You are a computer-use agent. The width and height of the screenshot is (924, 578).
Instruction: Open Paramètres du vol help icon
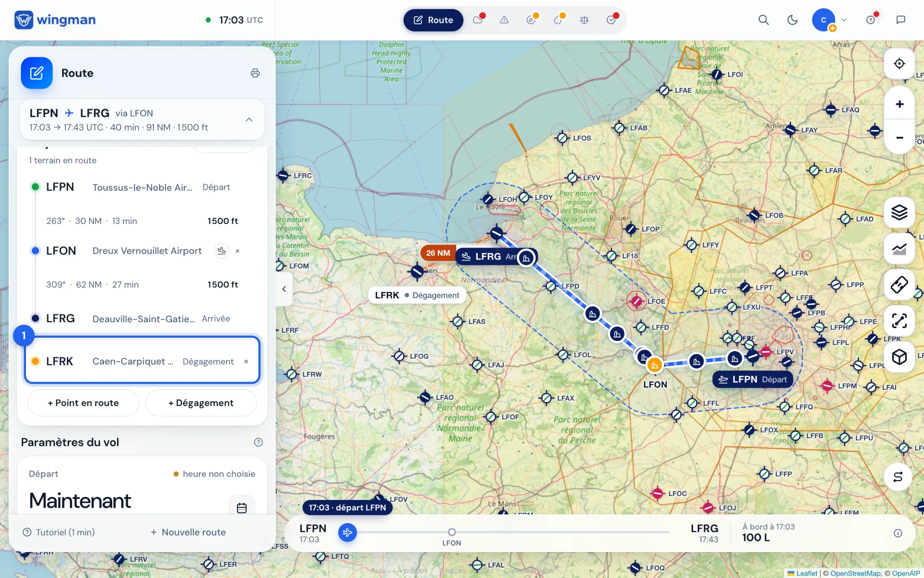point(258,442)
